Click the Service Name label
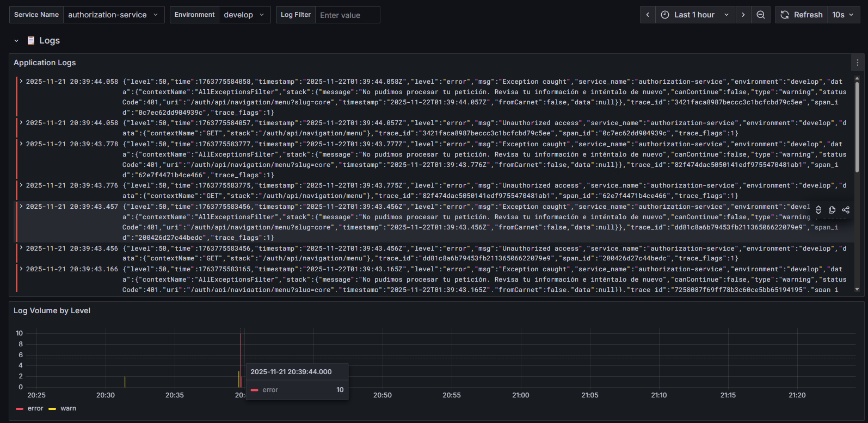The image size is (868, 423). pyautogui.click(x=36, y=15)
